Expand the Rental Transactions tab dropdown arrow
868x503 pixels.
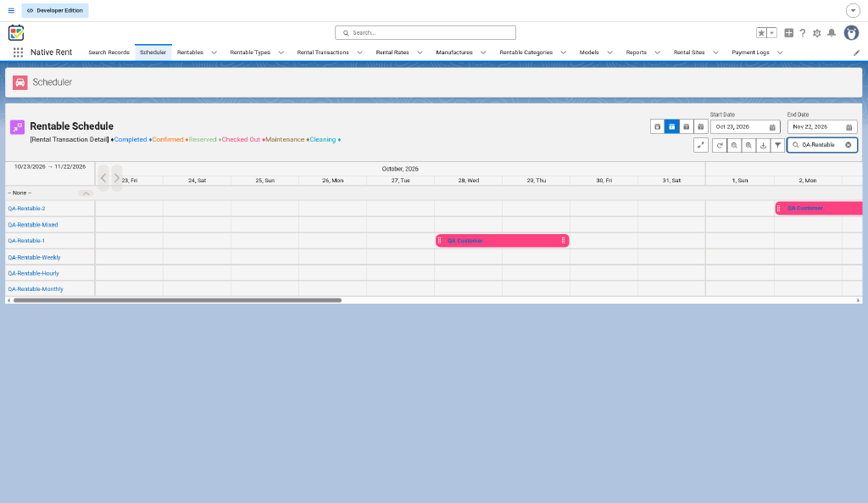click(x=359, y=53)
